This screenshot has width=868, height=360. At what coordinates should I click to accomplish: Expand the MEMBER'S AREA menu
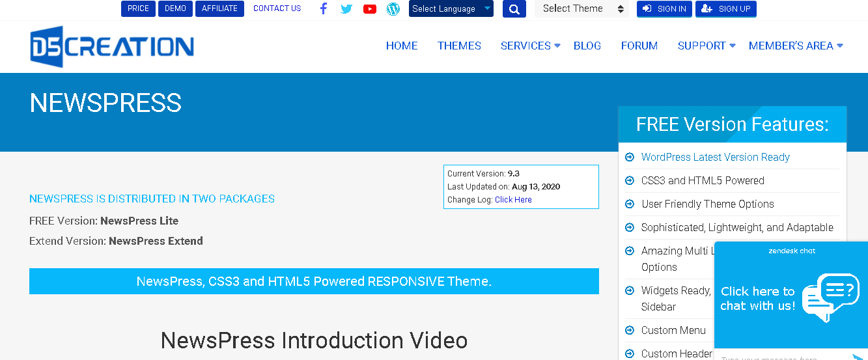tap(796, 46)
